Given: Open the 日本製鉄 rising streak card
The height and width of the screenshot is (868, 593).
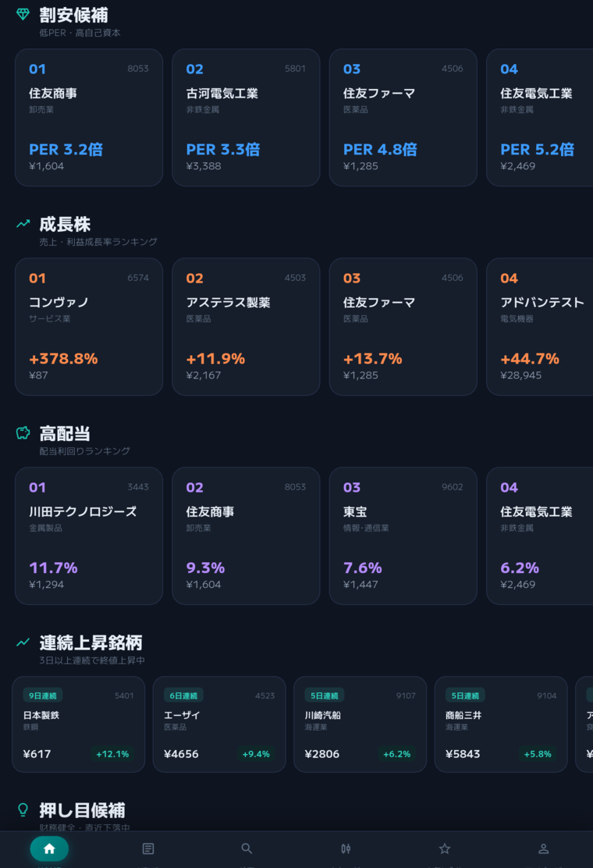Looking at the screenshot, I should [79, 724].
